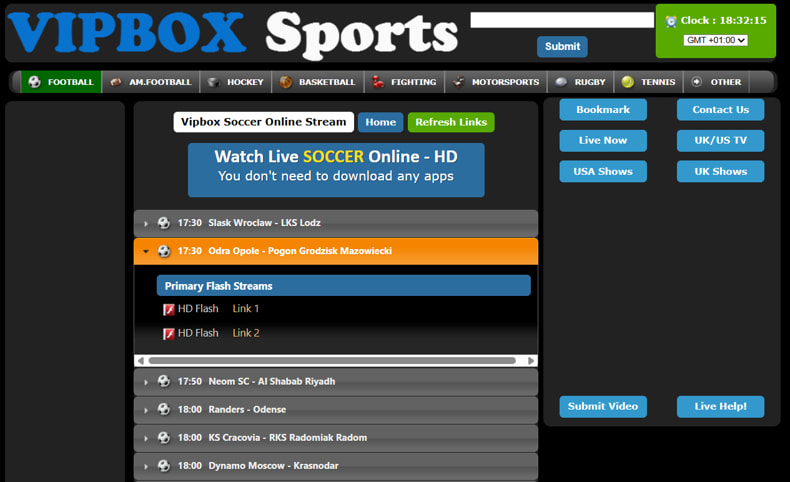Click the tennis ball icon
This screenshot has height=482, width=790.
[627, 82]
